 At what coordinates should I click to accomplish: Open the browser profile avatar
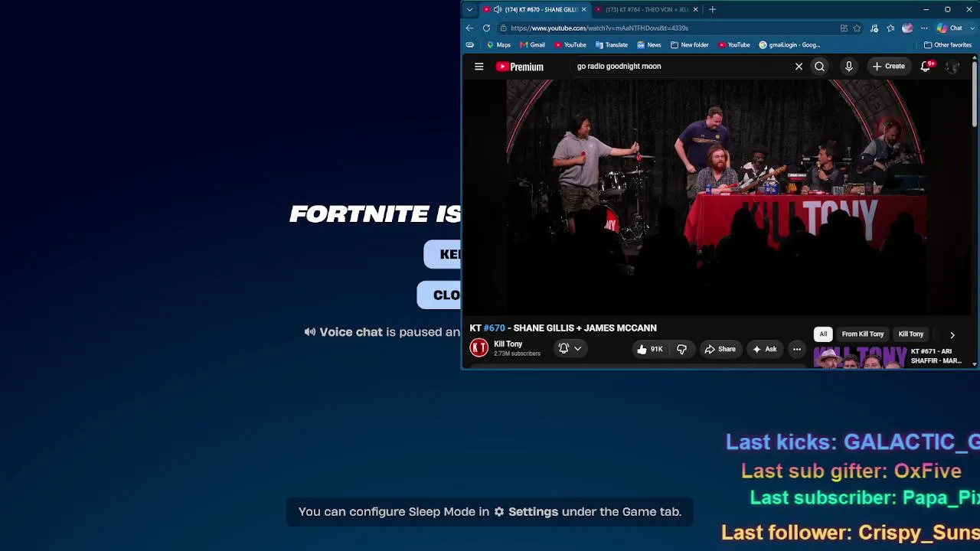coord(907,28)
